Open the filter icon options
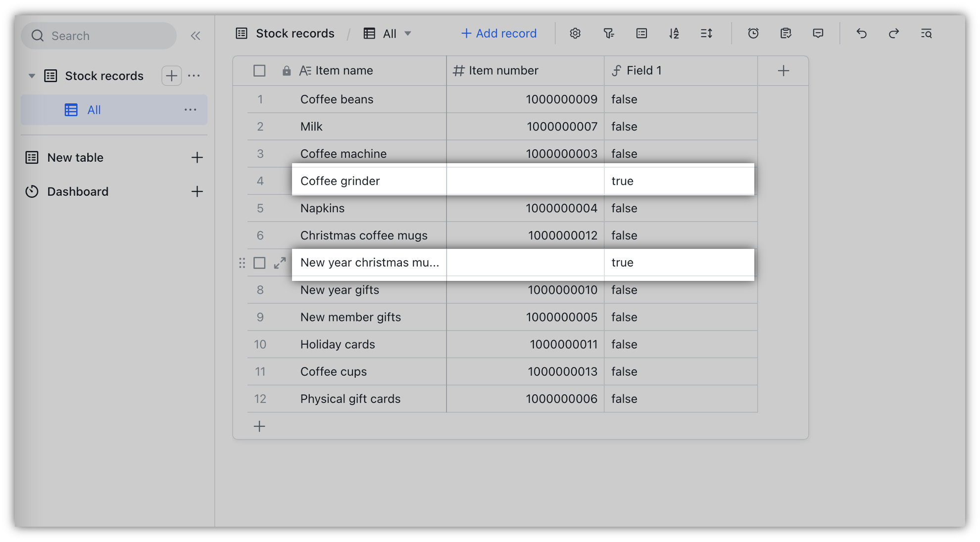The height and width of the screenshot is (542, 980). 608,33
